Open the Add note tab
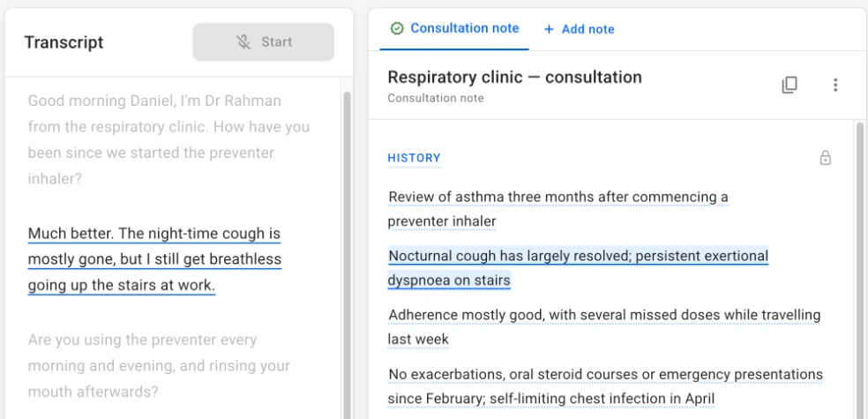 pos(579,29)
